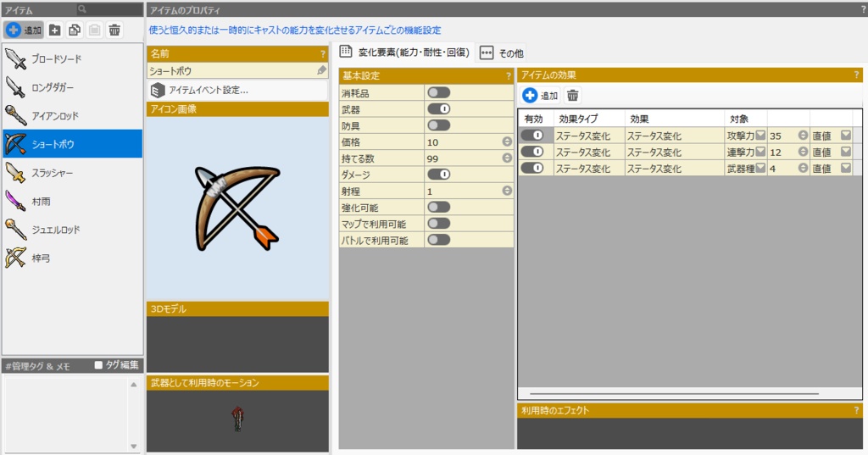Click stepper beside value 4
Screen dimensions: 868x455
coord(803,168)
